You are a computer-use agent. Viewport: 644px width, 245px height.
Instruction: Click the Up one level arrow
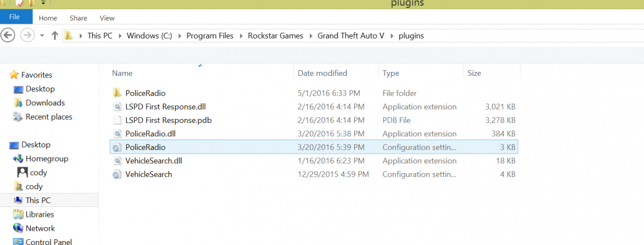click(x=55, y=36)
